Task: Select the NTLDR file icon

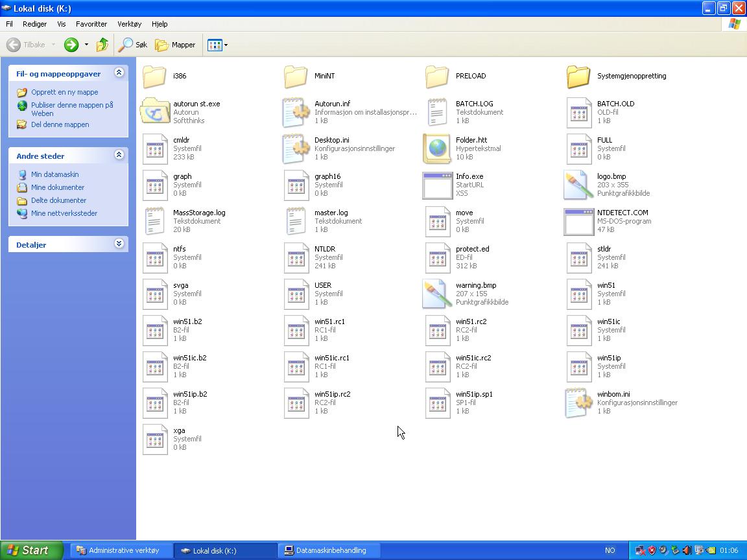Action: tap(296, 258)
